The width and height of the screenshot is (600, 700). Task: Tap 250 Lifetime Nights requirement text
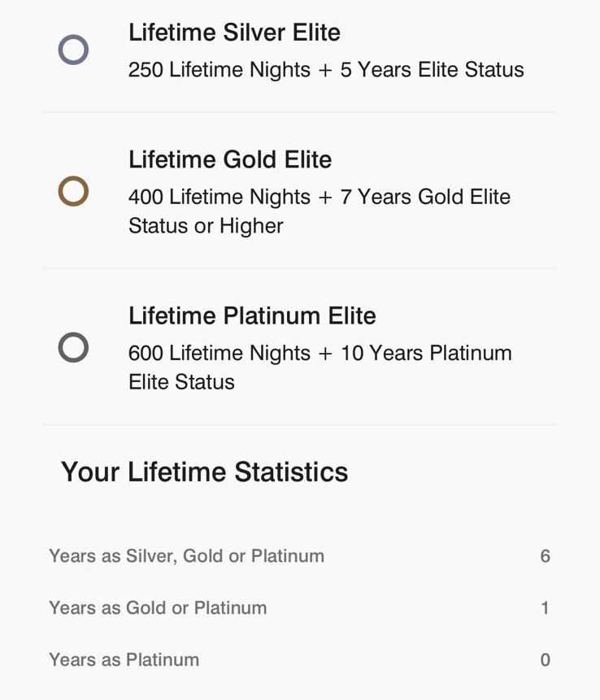325,70
